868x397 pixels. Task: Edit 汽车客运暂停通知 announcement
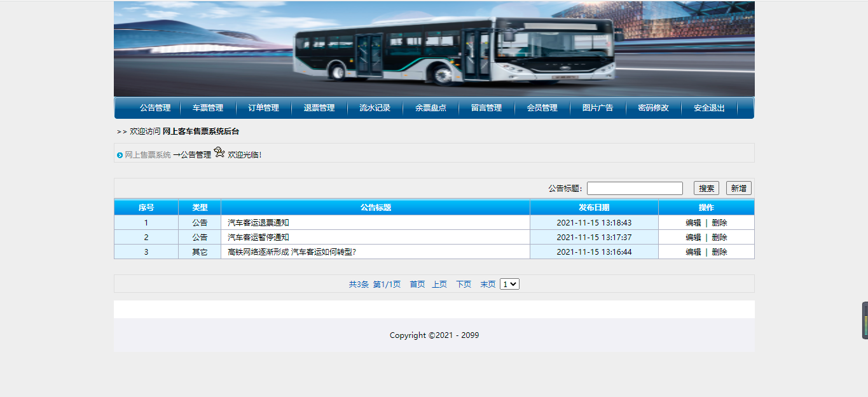tap(693, 238)
